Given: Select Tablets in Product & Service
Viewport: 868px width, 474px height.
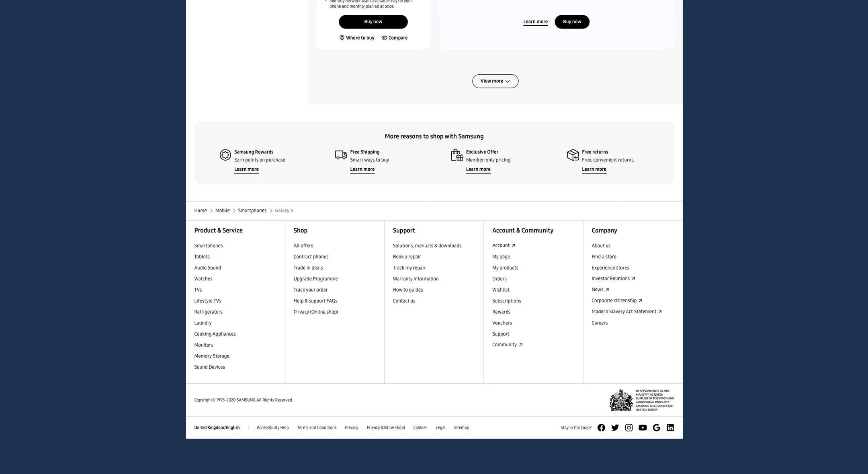Looking at the screenshot, I should coord(202,257).
